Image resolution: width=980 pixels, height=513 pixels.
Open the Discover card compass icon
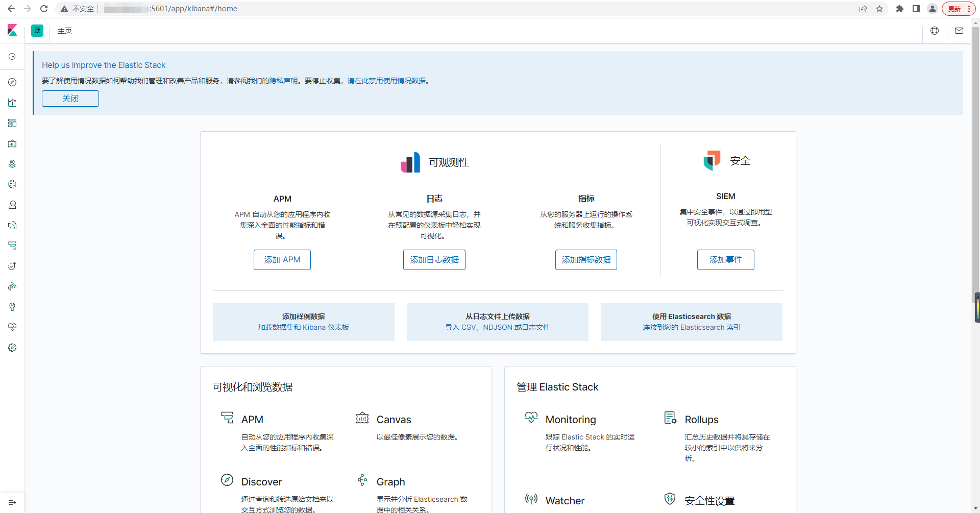[227, 480]
